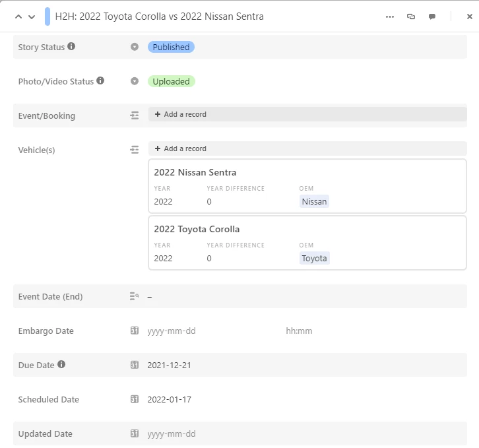Viewport: 479px width, 448px height.
Task: Edit the Scheduled Date value 2022-01-17
Action: click(x=170, y=399)
